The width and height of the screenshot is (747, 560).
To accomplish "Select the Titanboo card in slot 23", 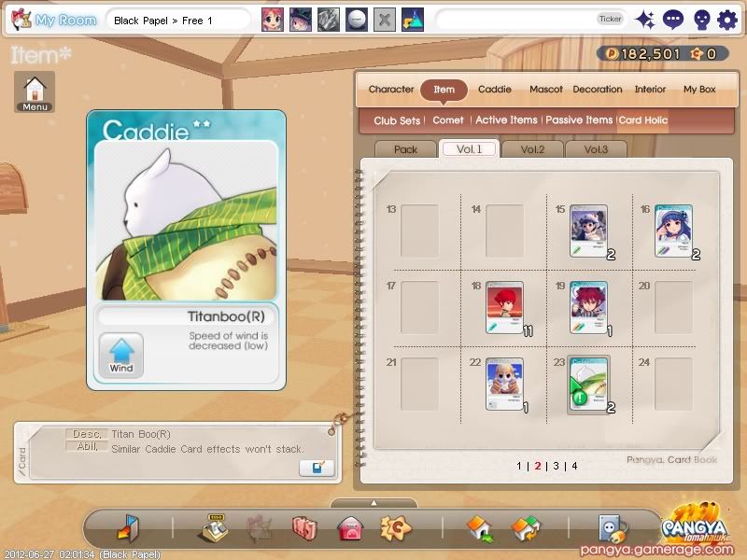I will (x=589, y=385).
